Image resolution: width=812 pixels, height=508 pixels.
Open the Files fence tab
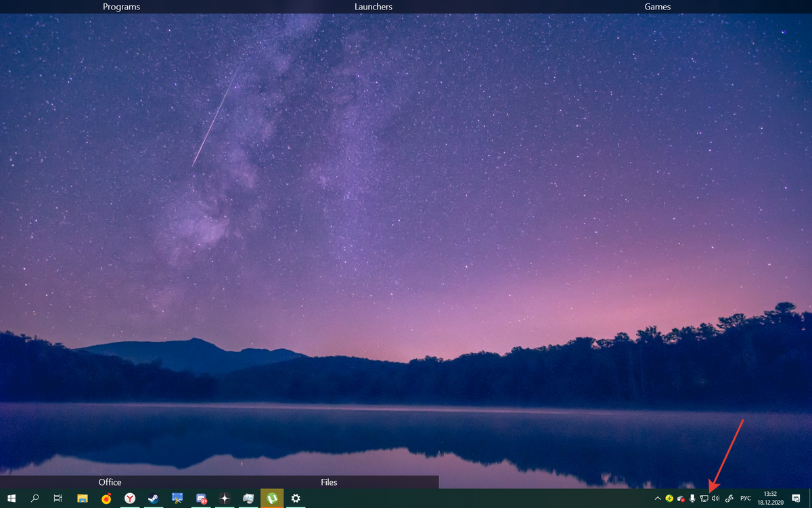pyautogui.click(x=329, y=482)
